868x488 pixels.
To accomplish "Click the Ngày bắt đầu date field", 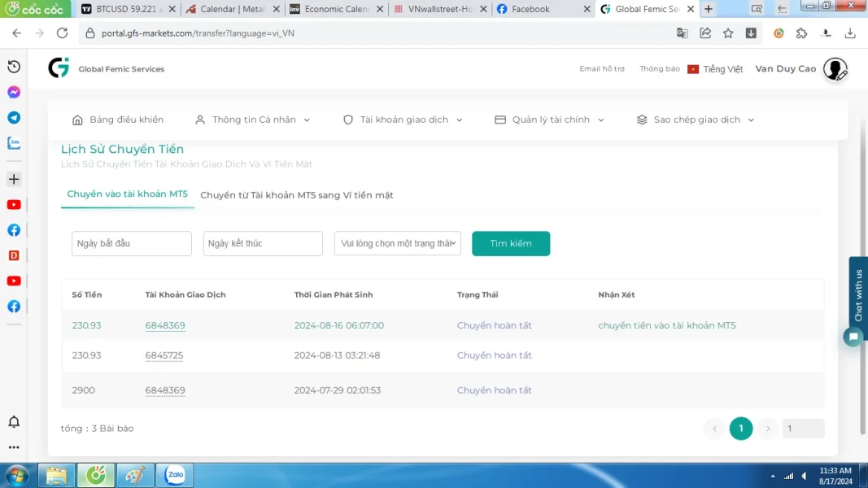I will [132, 243].
